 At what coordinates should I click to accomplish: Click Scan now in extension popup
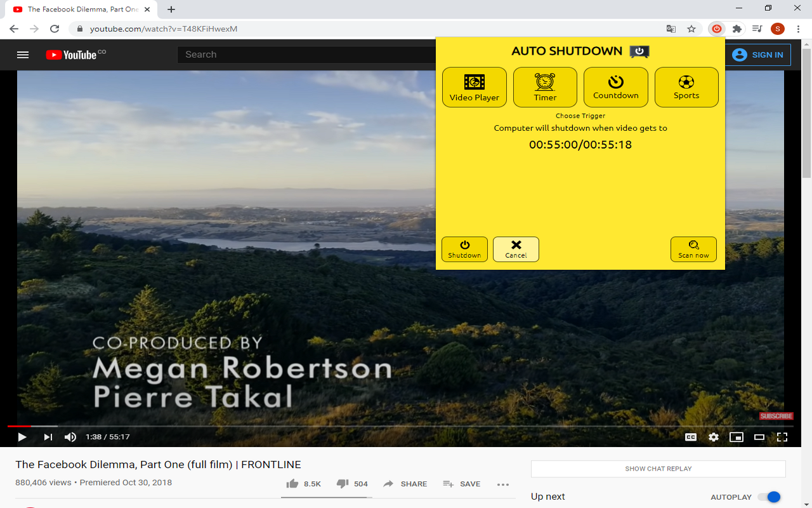click(x=693, y=249)
